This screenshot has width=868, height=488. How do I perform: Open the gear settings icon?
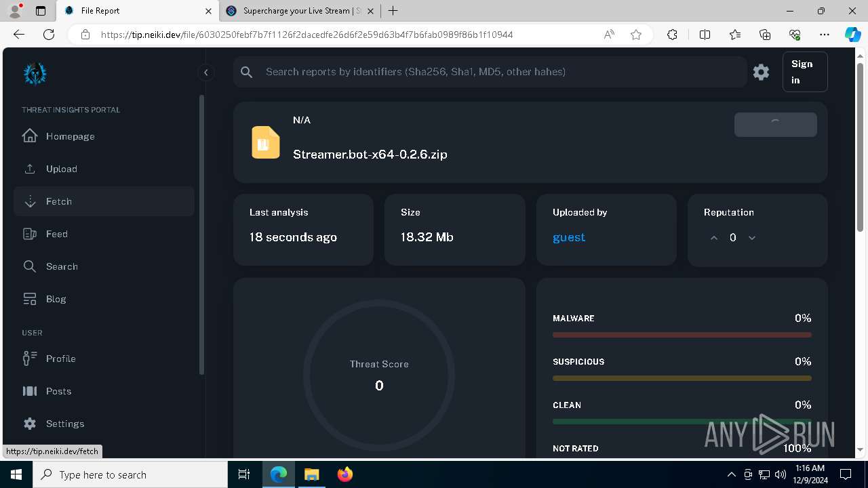(x=761, y=72)
